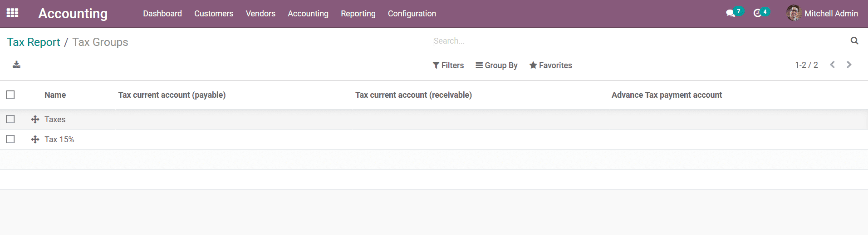The image size is (868, 235).
Task: Check the Tax 15% row checkbox
Action: pyautogui.click(x=10, y=139)
